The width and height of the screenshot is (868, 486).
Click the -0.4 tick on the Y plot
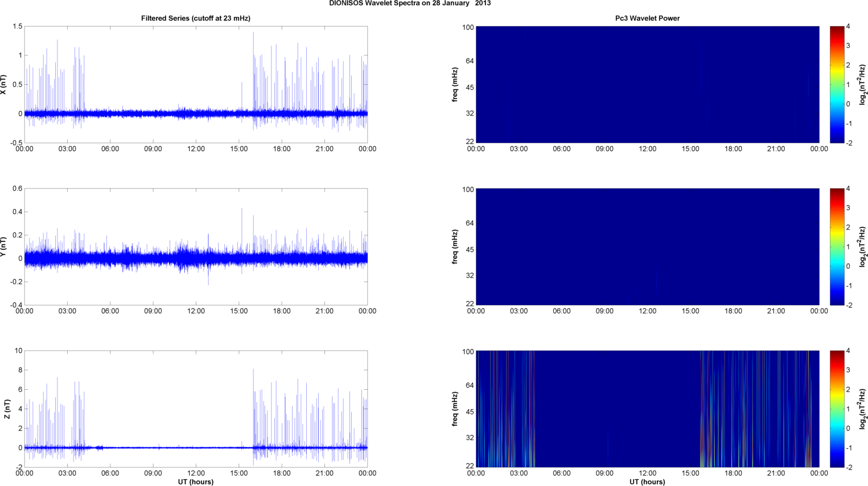point(15,305)
